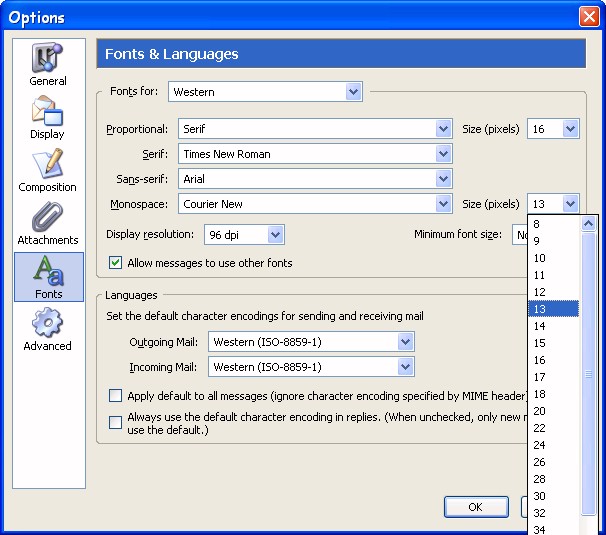Choose size 32 in the list
The height and width of the screenshot is (535, 606).
coord(553,513)
